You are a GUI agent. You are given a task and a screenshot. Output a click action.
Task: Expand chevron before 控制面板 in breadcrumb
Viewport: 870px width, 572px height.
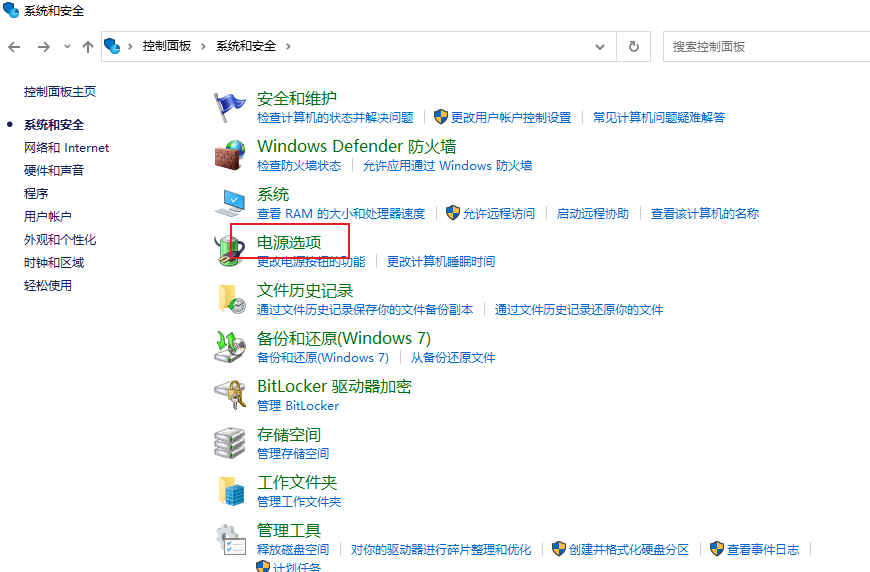[x=130, y=47]
